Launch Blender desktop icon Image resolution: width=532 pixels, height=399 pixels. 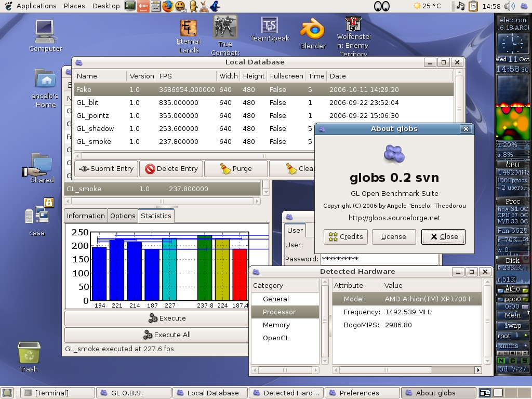[x=312, y=34]
